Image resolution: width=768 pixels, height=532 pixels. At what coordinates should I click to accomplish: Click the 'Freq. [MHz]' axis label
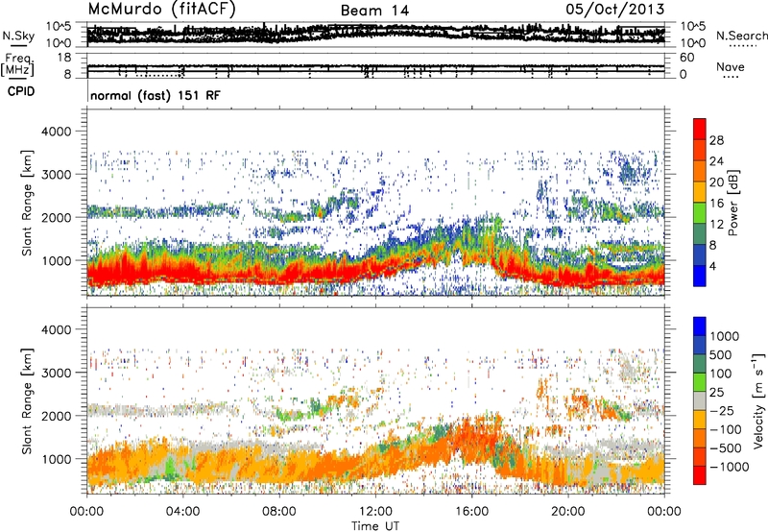pos(17,64)
